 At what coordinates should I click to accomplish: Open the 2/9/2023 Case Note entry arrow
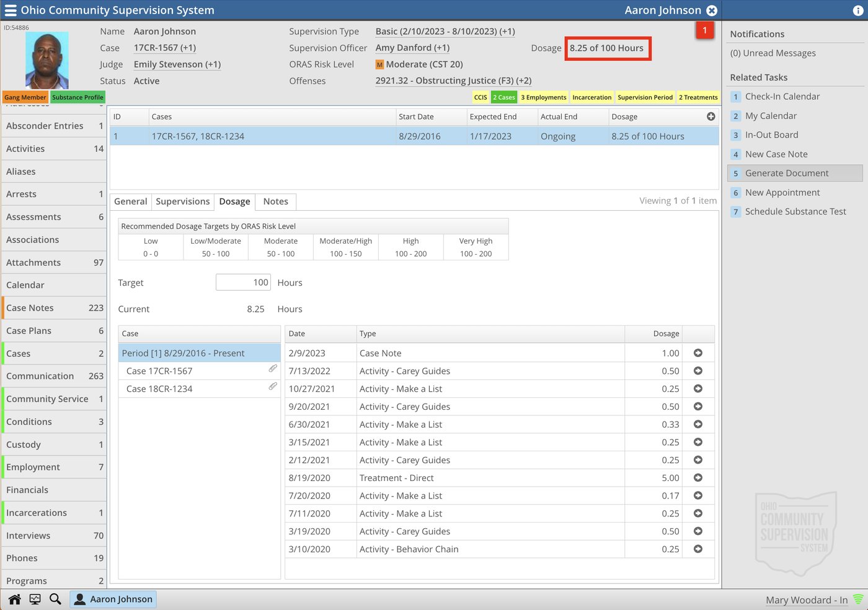tap(698, 353)
